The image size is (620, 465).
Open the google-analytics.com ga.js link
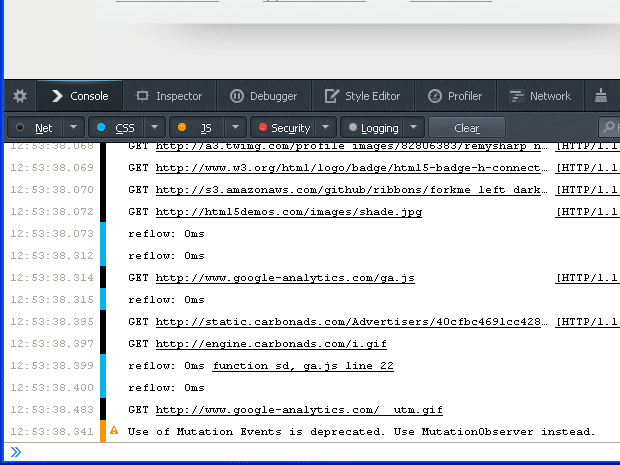[x=285, y=278]
